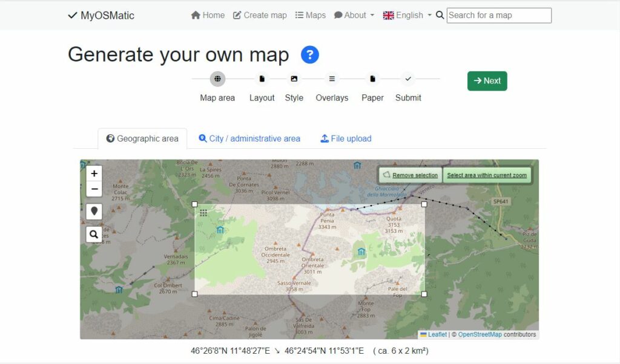Open the Maps menu item
The height and width of the screenshot is (364, 620).
[310, 15]
